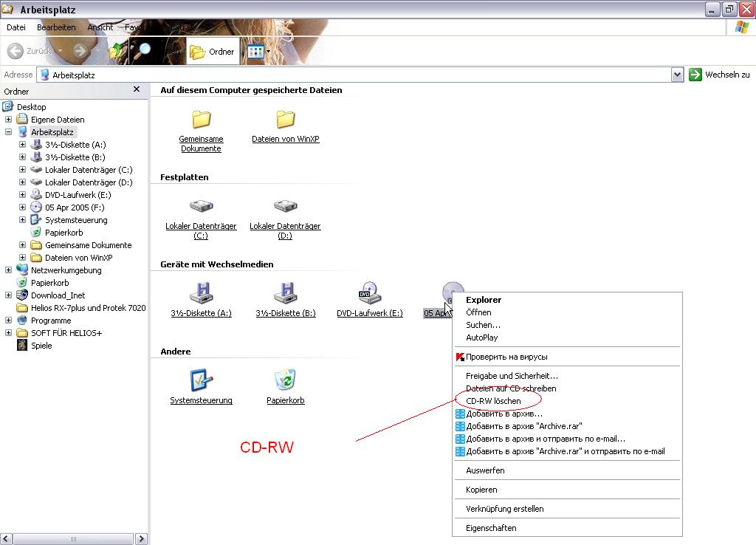Screen dimensions: 756x545
Task: Choose Auswerfen in the context menu
Action: [x=567, y=470]
